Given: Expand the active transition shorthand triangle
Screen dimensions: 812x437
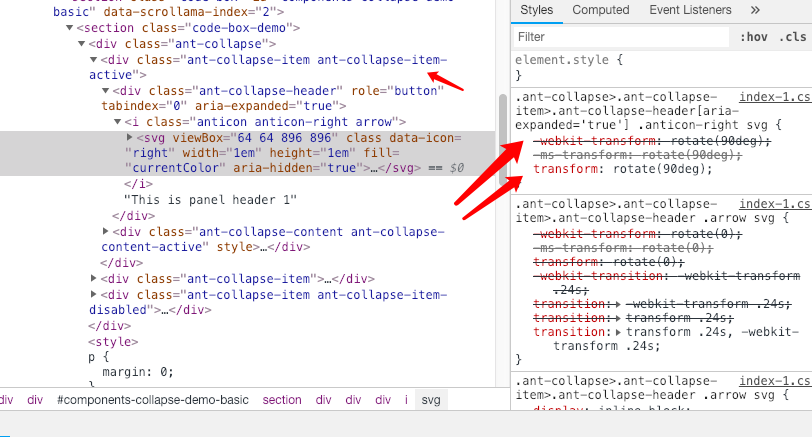Looking at the screenshot, I should [618, 332].
